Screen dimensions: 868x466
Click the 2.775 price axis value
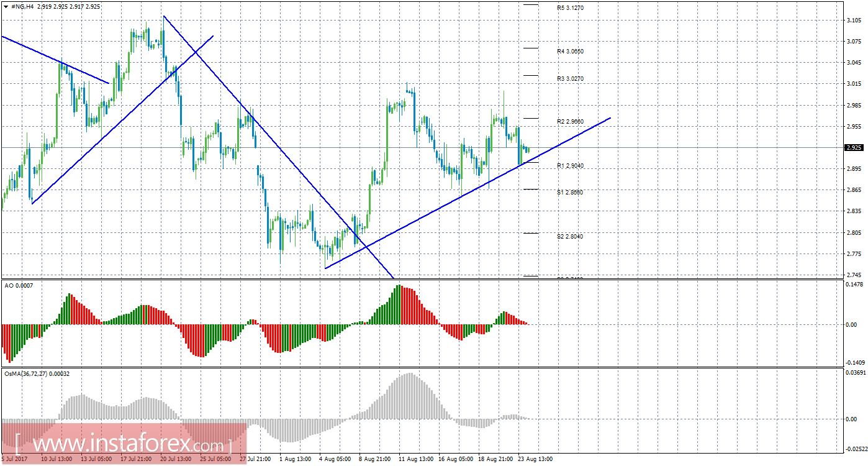pyautogui.click(x=854, y=254)
